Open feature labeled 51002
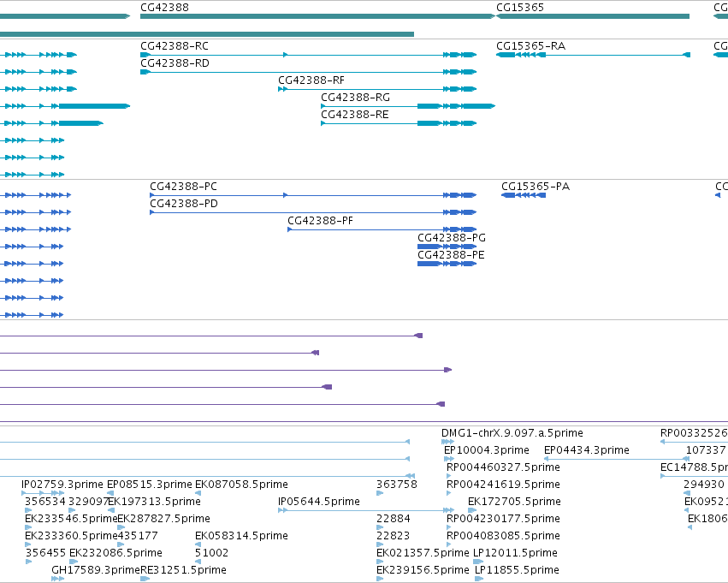Viewport: 728px width, 583px height. click(x=211, y=553)
